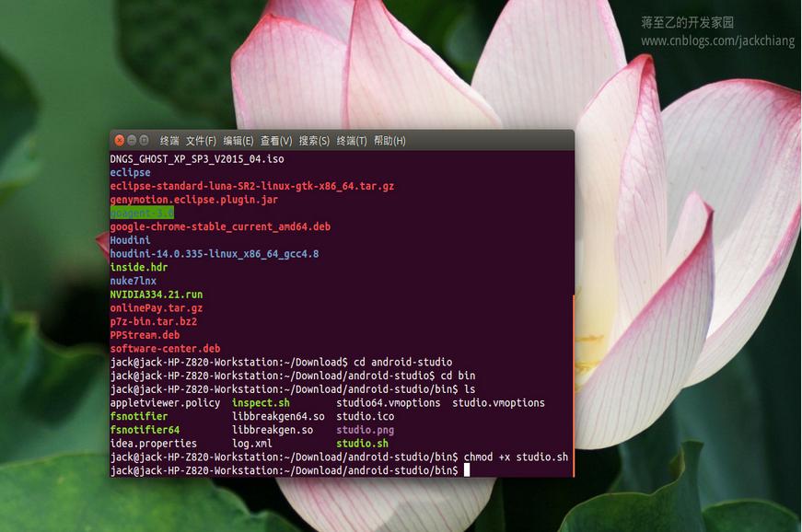Open the 查看(V) menu
The width and height of the screenshot is (802, 532).
click(276, 141)
